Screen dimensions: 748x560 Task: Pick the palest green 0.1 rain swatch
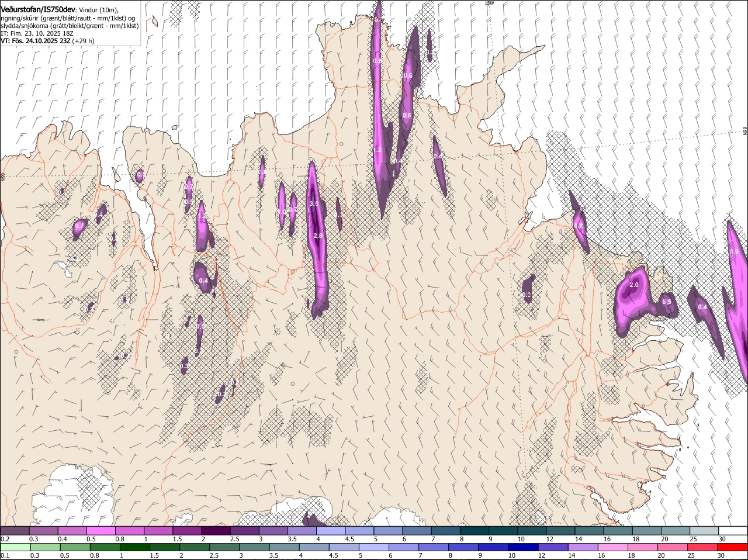point(15,547)
